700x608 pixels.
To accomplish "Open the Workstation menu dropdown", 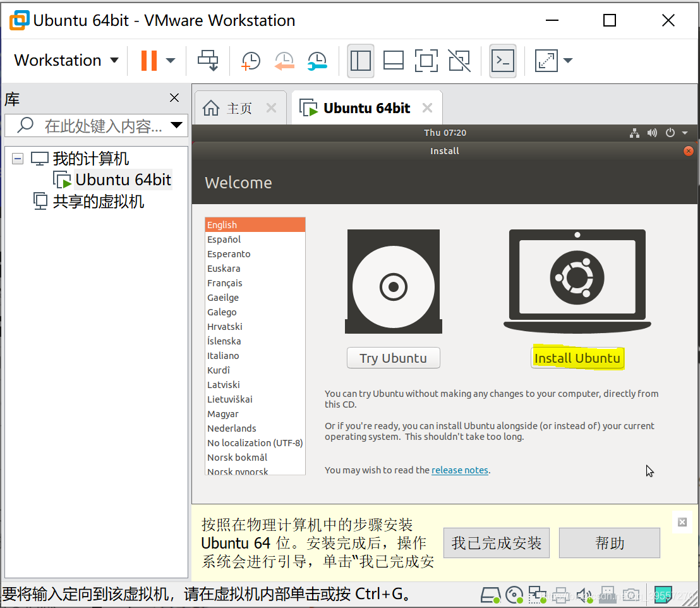I will (65, 60).
